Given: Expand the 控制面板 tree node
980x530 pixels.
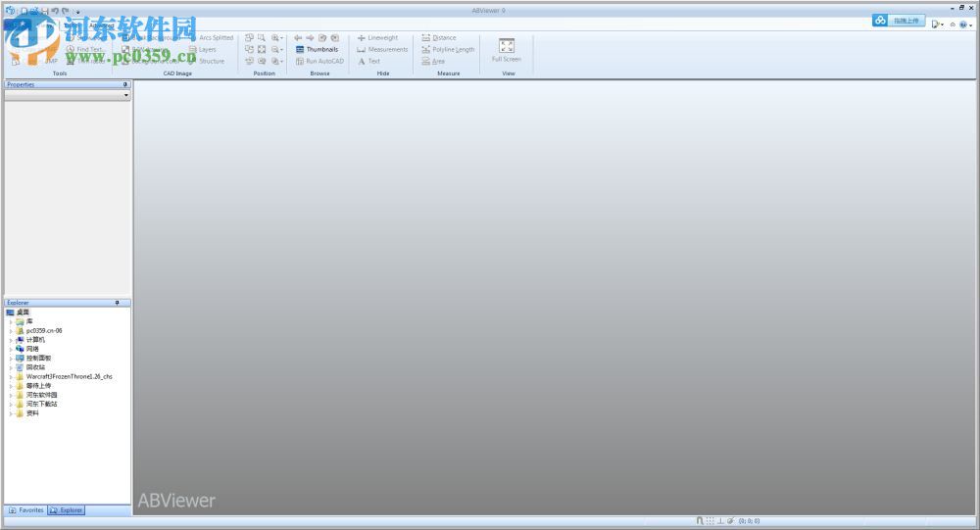Looking at the screenshot, I should pyautogui.click(x=11, y=359).
